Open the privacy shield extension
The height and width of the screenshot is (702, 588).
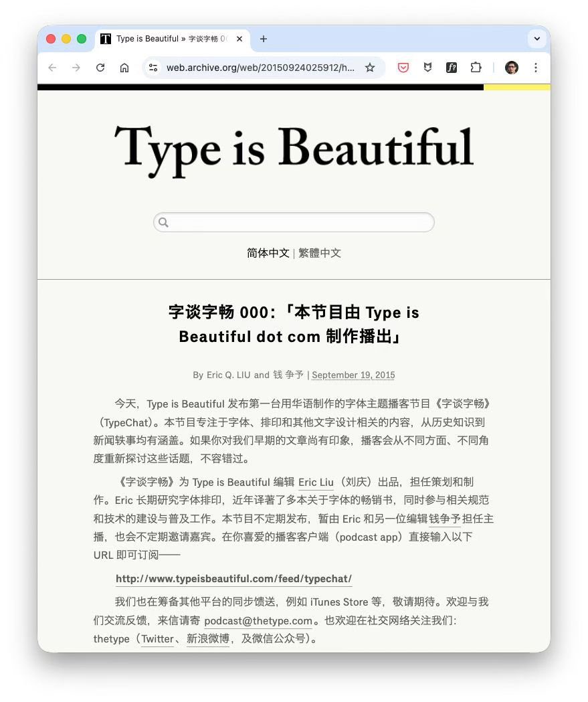428,68
